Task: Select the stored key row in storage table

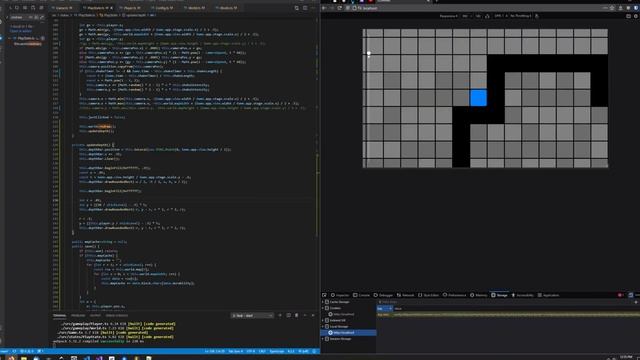Action: [x=508, y=315]
